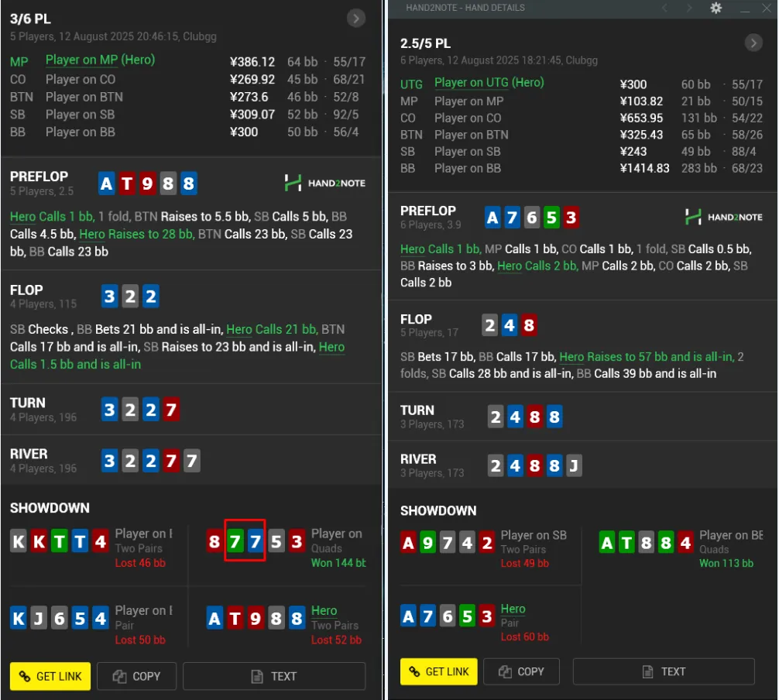Click Hero Raises to 28 bb action
The image size is (779, 700).
pyautogui.click(x=136, y=234)
